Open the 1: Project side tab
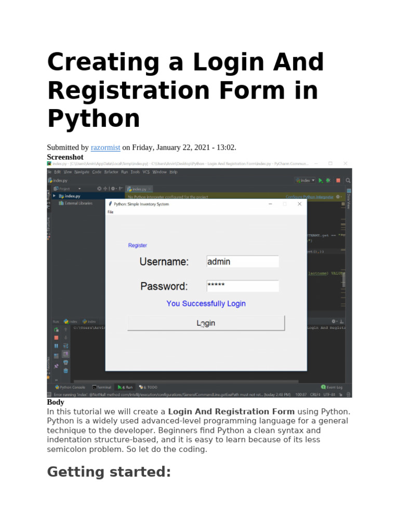The width and height of the screenshot is (399, 532). [49, 199]
